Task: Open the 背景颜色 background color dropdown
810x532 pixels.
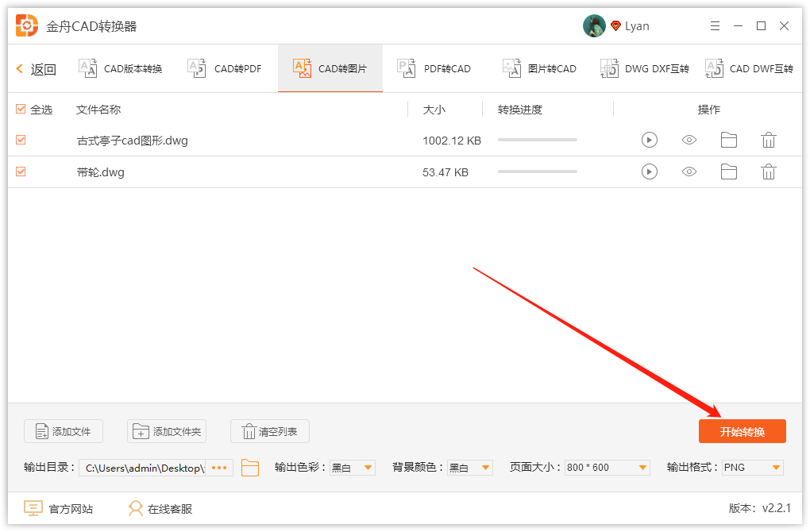Action: [x=469, y=468]
